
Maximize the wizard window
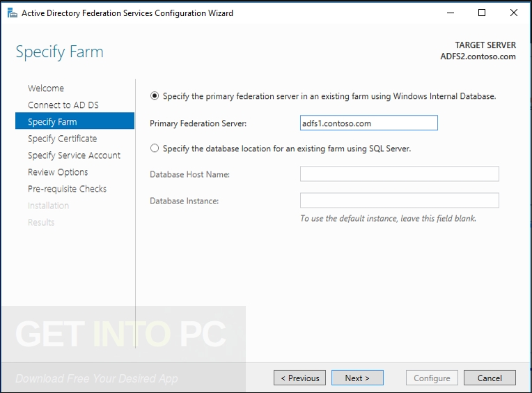point(482,13)
